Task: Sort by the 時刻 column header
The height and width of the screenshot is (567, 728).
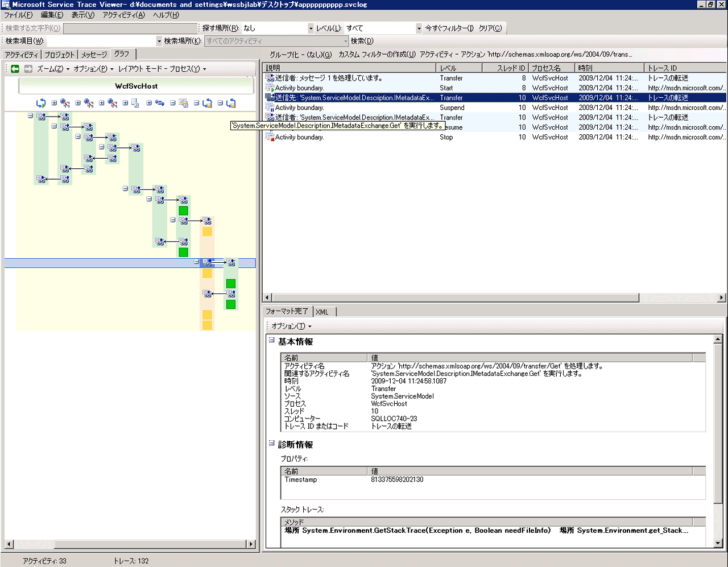Action: click(610, 68)
